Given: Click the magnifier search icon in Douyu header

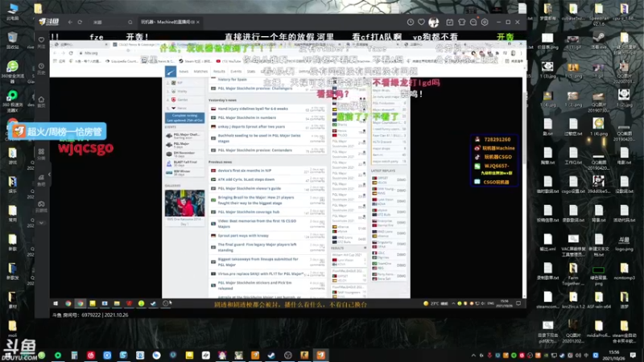Looking at the screenshot, I should point(130,23).
